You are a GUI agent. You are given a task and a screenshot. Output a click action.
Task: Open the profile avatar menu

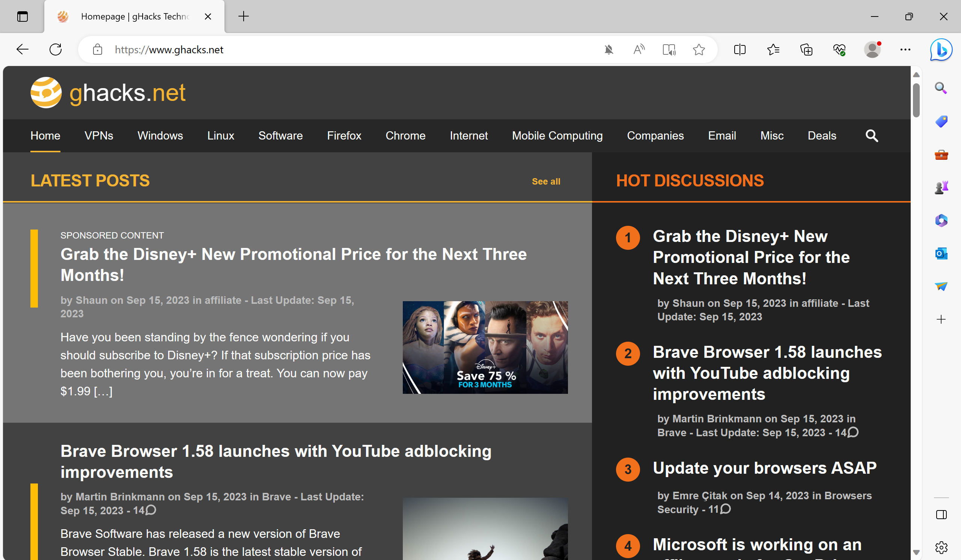click(872, 50)
